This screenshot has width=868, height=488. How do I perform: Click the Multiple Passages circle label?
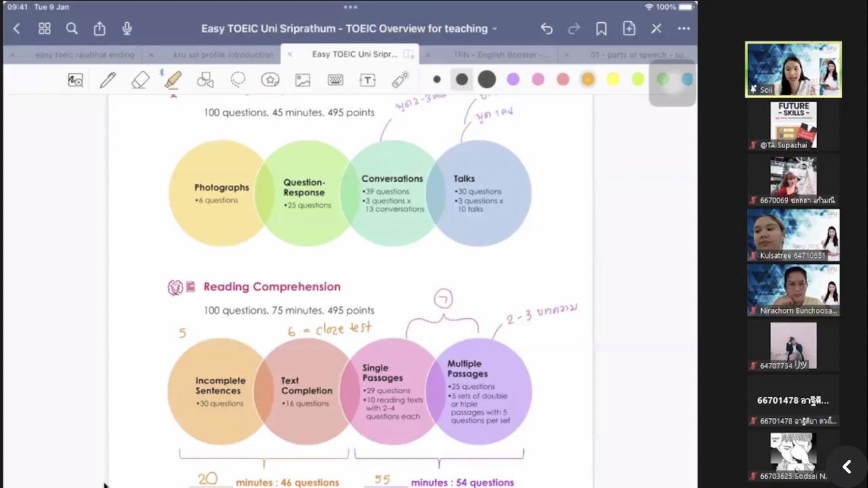pos(467,369)
